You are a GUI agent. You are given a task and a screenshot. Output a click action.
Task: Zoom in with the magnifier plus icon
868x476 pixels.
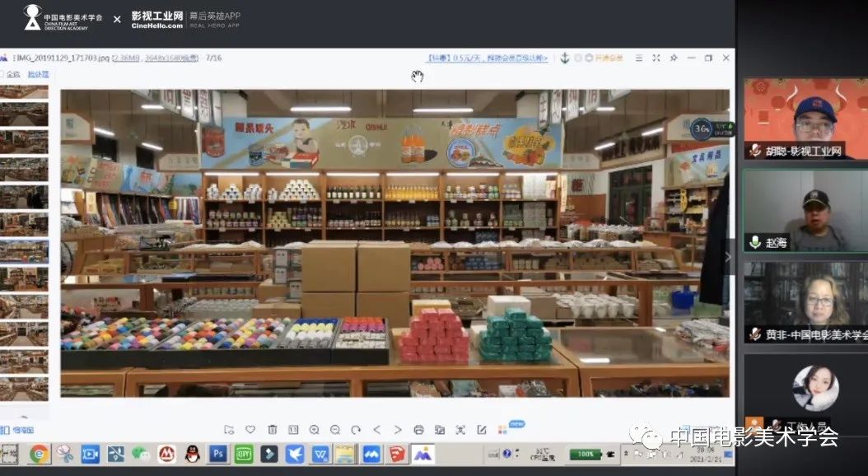coord(314,430)
